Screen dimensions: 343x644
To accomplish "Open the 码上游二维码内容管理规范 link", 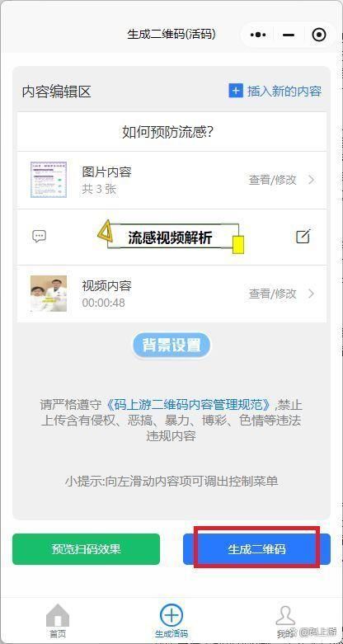I will [187, 405].
